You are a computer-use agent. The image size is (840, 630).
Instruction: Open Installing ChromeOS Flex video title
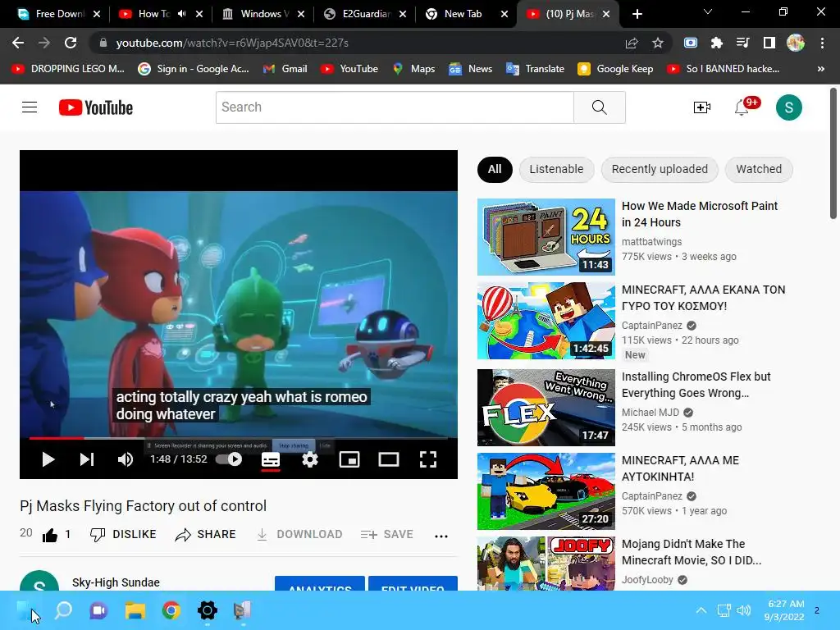pos(696,385)
